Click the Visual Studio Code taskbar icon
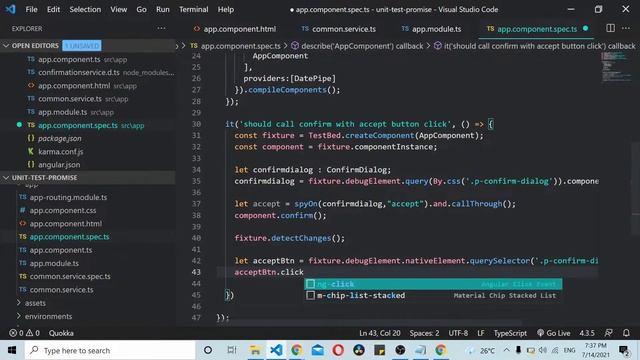This screenshot has width=640, height=360. [276, 350]
